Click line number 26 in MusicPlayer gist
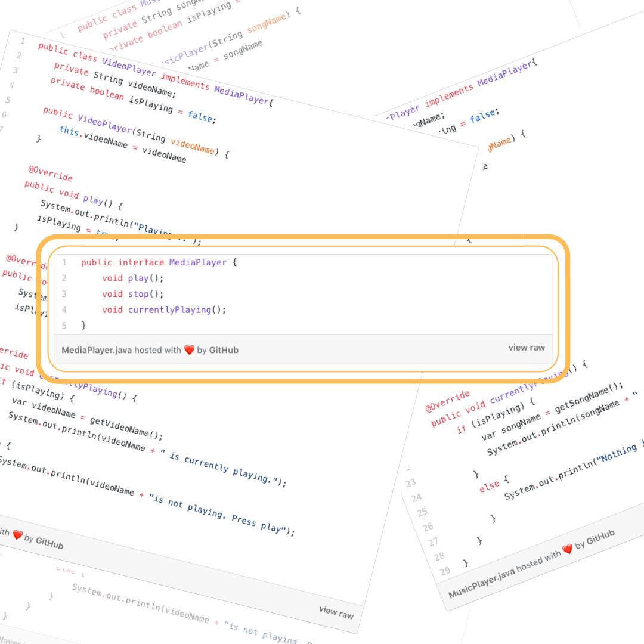This screenshot has height=644, width=644. coord(428,527)
